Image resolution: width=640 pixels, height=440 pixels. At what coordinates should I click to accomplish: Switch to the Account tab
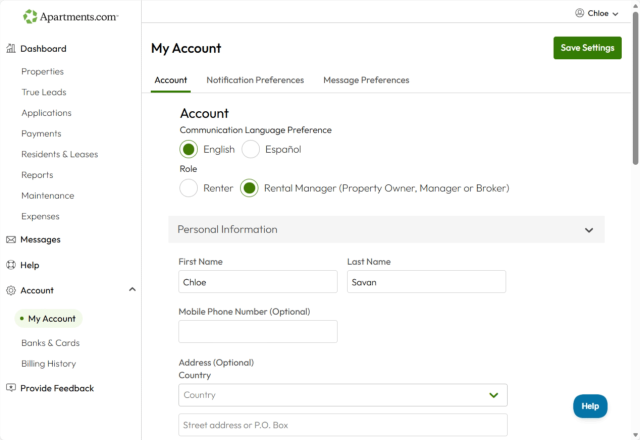point(171,80)
